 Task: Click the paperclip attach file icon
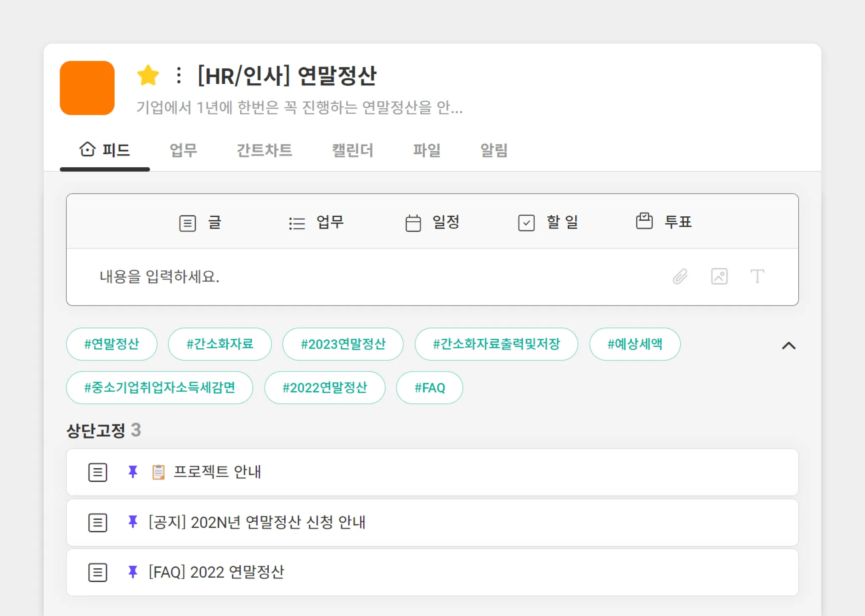680,276
